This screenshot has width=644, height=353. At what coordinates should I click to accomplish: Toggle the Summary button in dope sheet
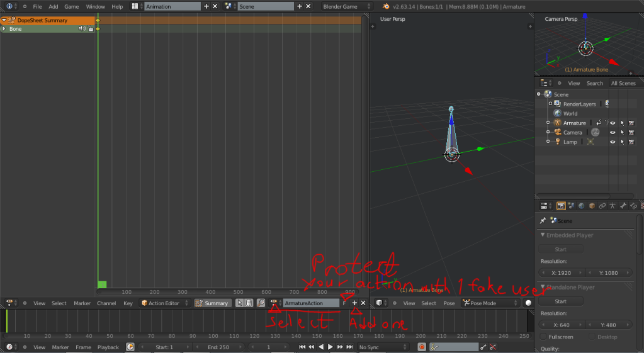[x=213, y=303]
